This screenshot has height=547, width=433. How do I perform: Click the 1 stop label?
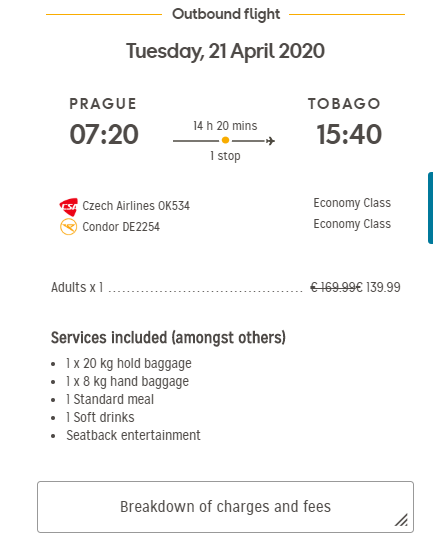point(225,156)
